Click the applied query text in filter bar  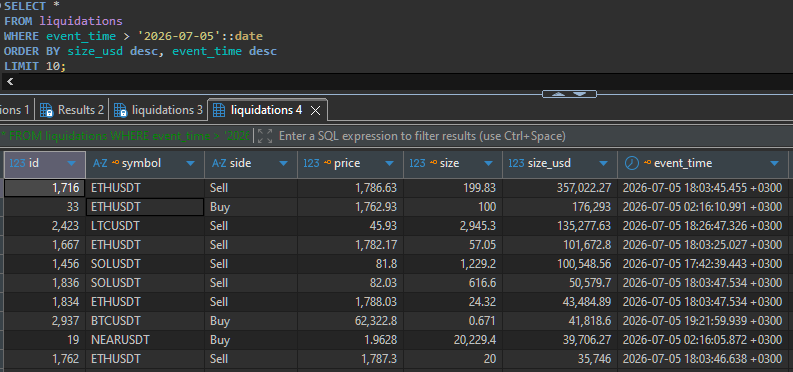tap(125, 136)
